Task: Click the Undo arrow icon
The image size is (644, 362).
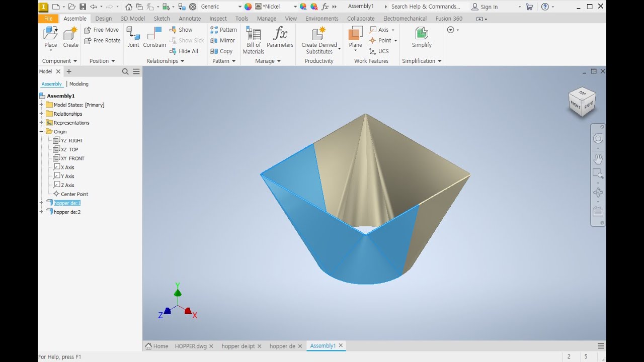Action: tap(94, 7)
